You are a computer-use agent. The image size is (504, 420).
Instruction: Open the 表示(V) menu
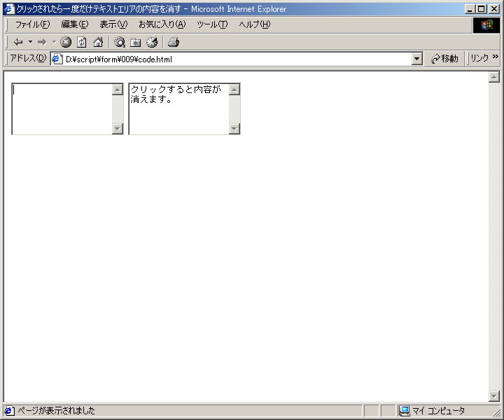113,24
